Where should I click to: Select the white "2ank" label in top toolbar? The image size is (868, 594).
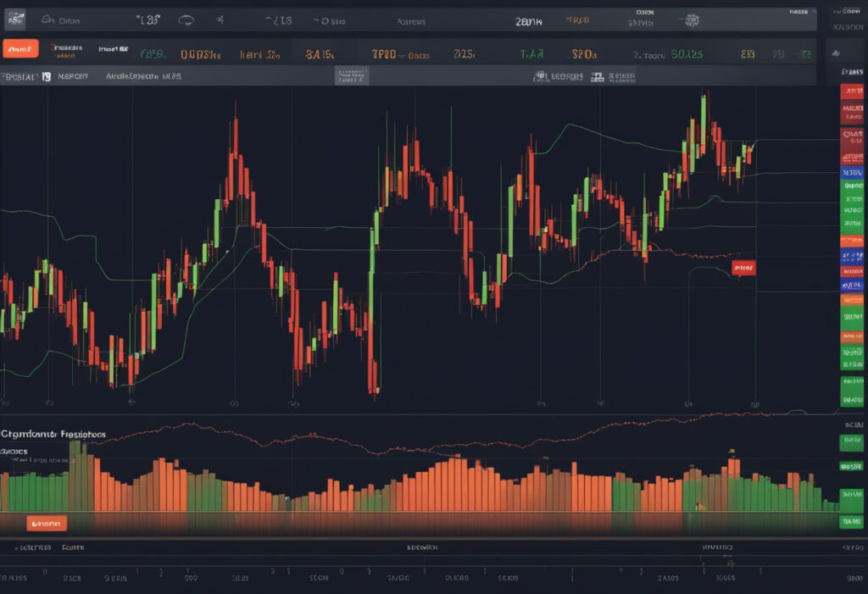(x=529, y=21)
